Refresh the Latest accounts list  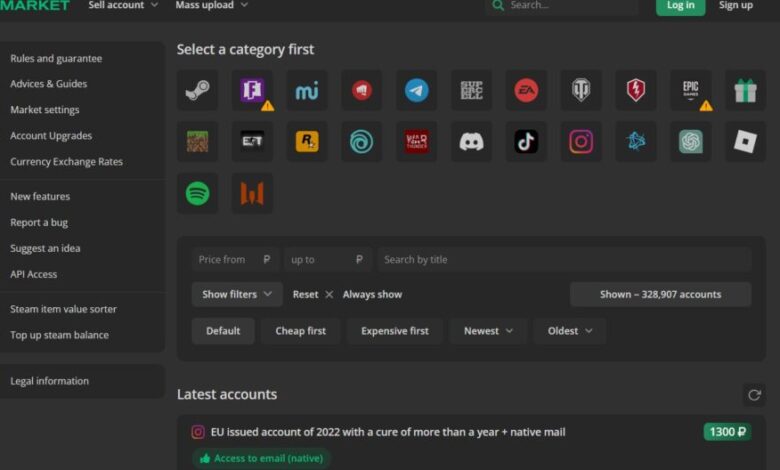point(754,395)
